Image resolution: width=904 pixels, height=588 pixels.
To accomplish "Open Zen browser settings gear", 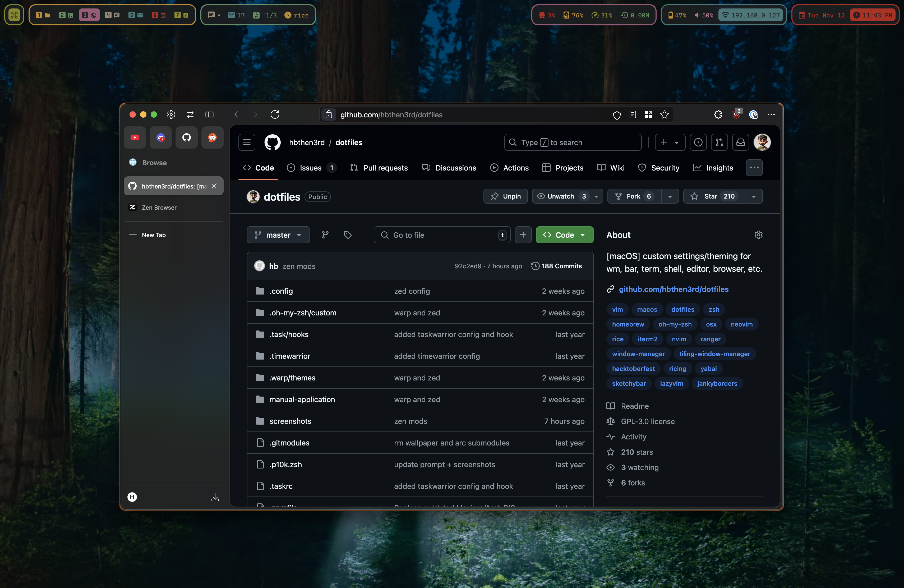I will [171, 114].
